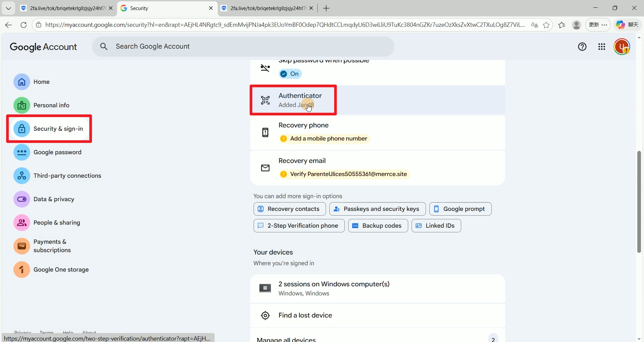Expand browser menu with three dots
644x342 pixels.
click(x=604, y=25)
